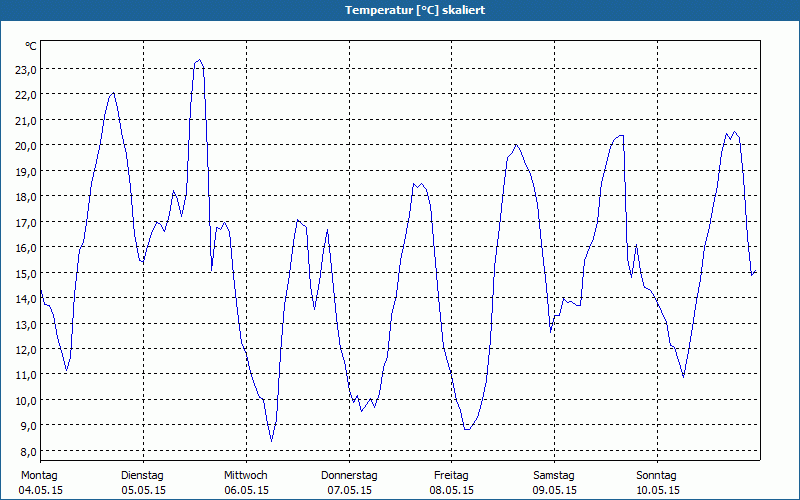Click Freitag's peak at 20 degrees
The image size is (800, 500).
tap(516, 145)
